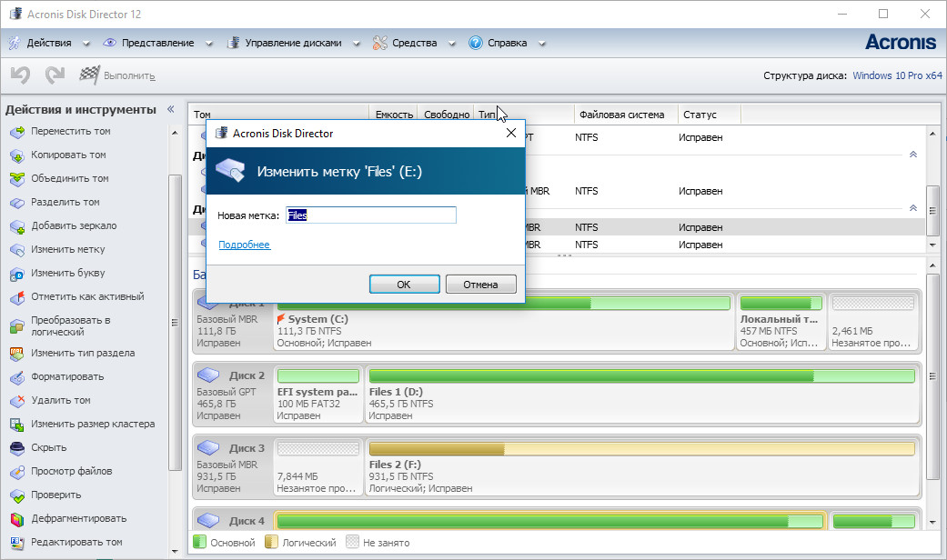Viewport: 947px width, 560px height.
Task: Select Изменить тип раздела icon
Action: coord(17,353)
